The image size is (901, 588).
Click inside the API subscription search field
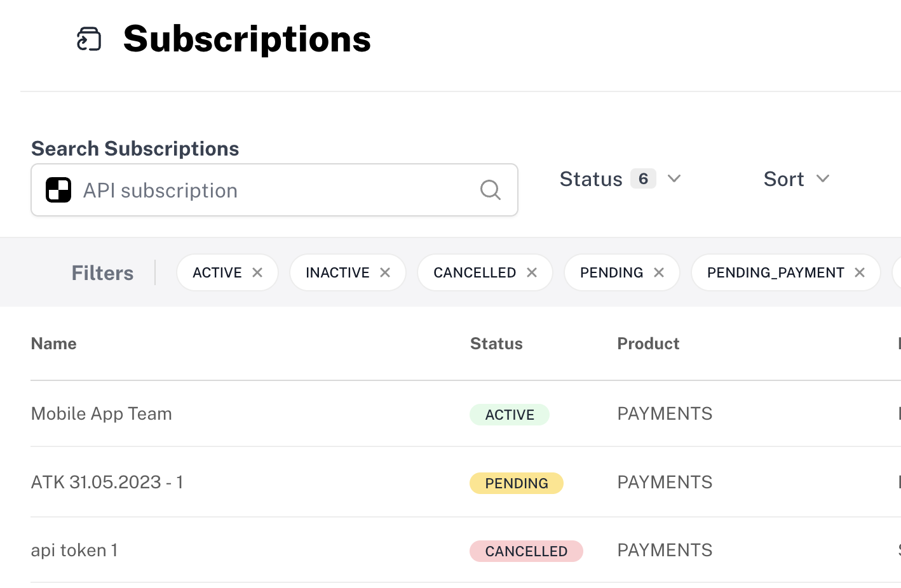click(x=254, y=189)
